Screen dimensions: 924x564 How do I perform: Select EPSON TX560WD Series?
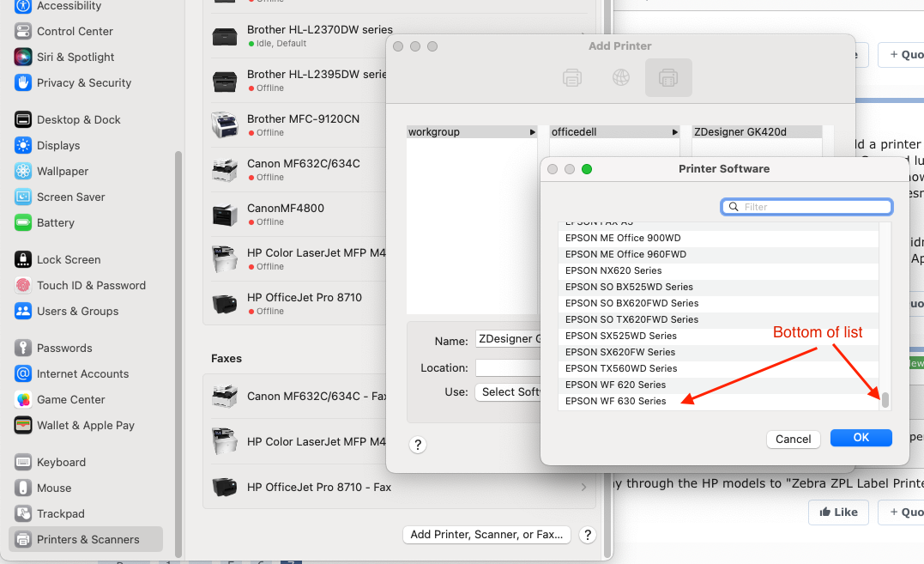(x=718, y=368)
